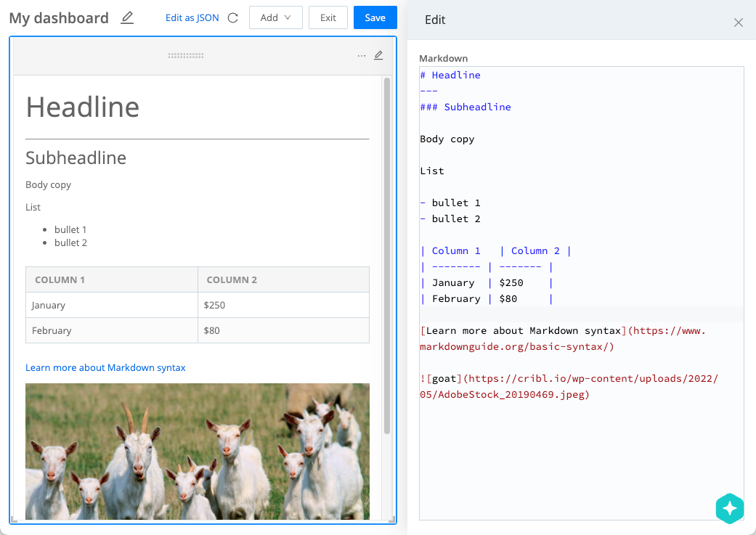The image size is (756, 535).
Task: Click the chevron on the Add button
Action: tap(289, 17)
